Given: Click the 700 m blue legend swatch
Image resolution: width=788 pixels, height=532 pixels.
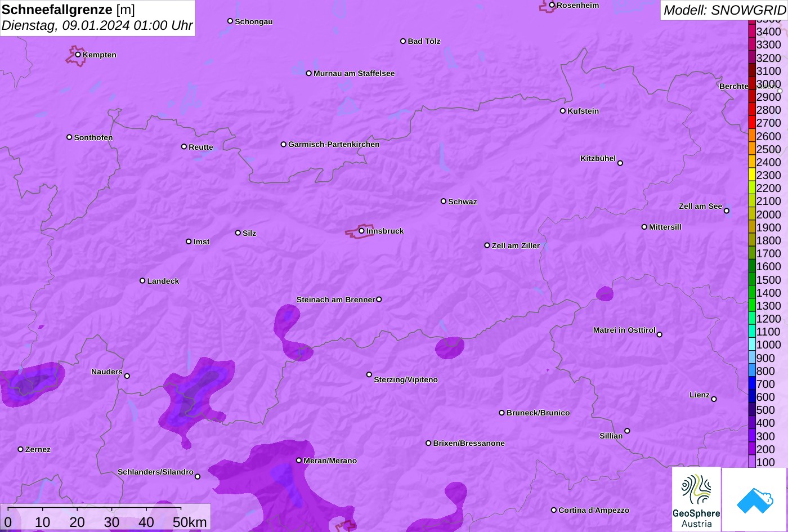Looking at the screenshot, I should tap(752, 383).
